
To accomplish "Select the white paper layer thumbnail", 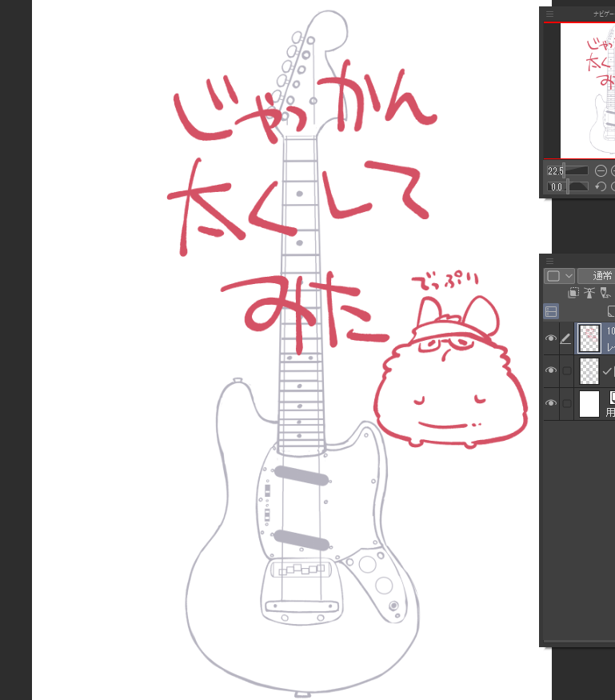I will (x=589, y=403).
